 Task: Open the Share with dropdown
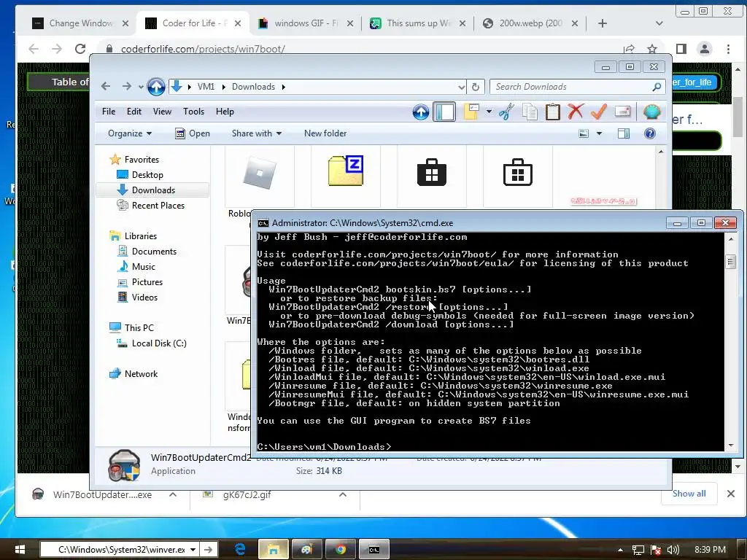click(x=256, y=133)
